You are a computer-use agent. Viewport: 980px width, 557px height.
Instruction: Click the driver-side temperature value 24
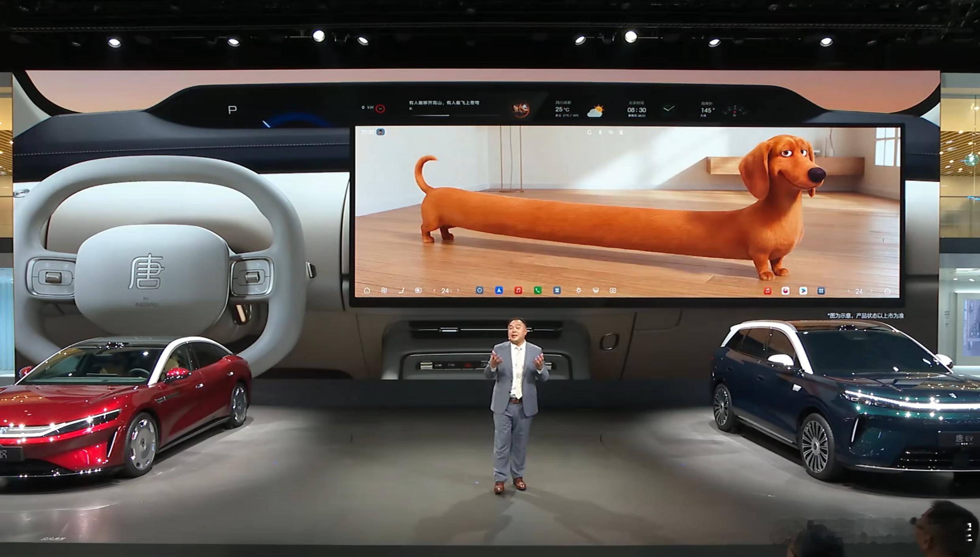pos(445,291)
